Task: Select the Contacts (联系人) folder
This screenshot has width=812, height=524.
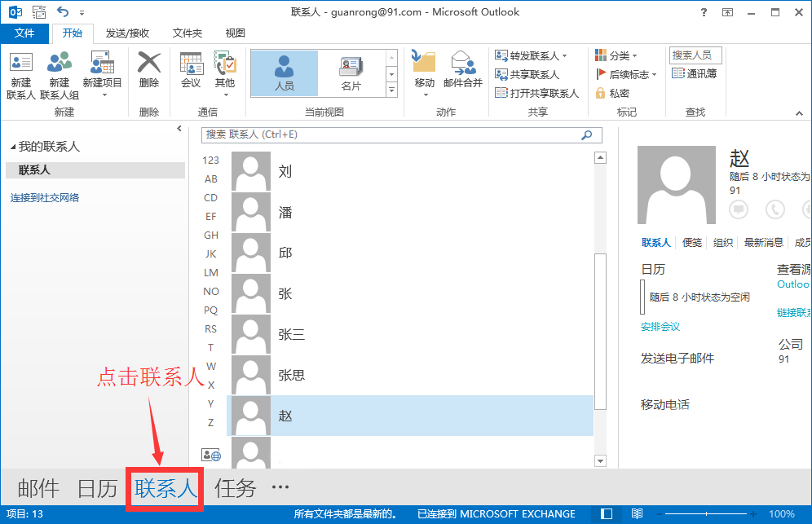Action: (95, 170)
